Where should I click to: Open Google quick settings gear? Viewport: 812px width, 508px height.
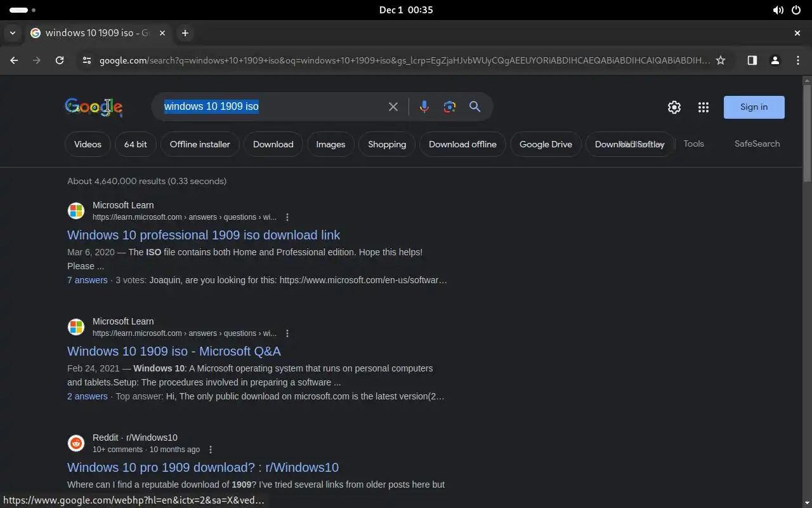[x=674, y=107]
